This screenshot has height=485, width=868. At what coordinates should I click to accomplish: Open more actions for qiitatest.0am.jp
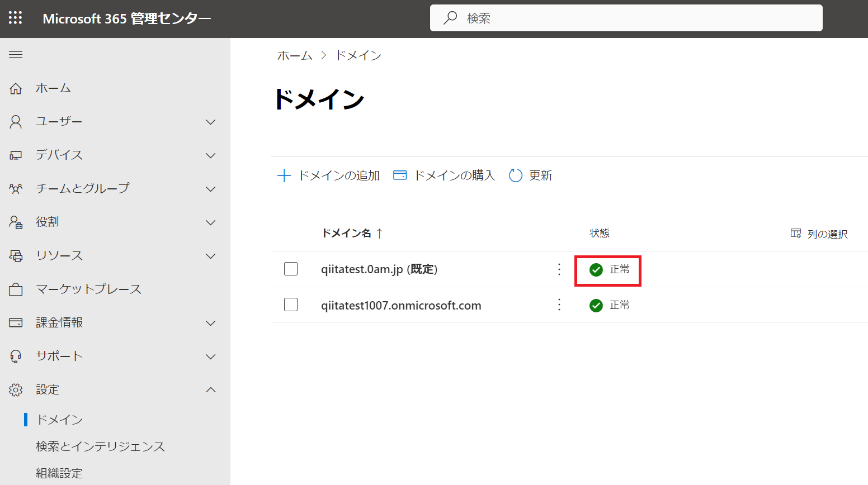[x=559, y=269]
